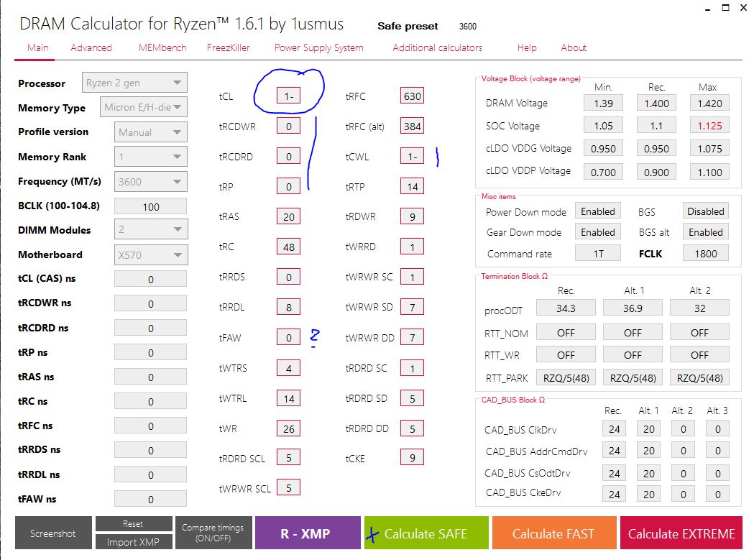Click the Gear Down mode Enabled value

coord(598,232)
